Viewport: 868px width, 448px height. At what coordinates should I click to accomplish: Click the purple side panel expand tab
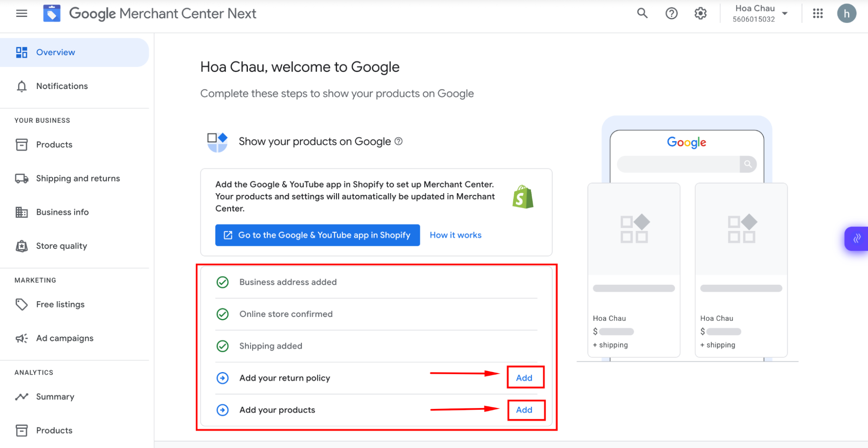(856, 238)
